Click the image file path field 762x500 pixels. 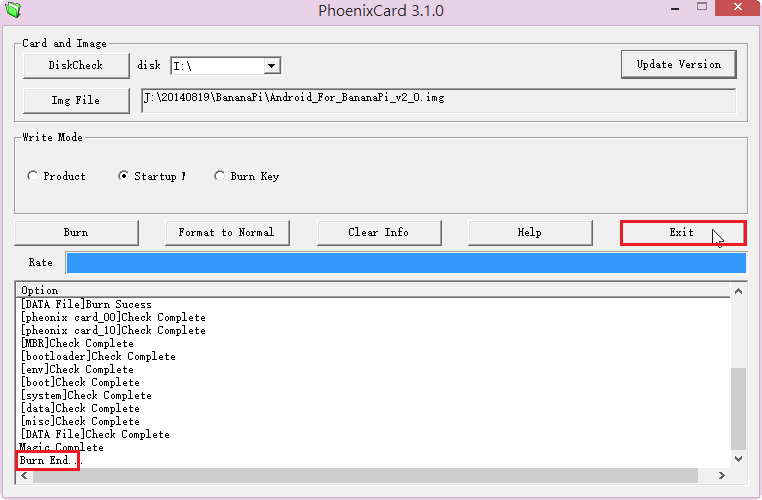coord(438,100)
